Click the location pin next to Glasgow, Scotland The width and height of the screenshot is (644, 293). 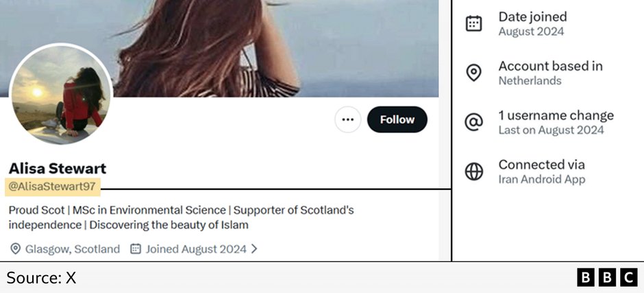tap(15, 249)
